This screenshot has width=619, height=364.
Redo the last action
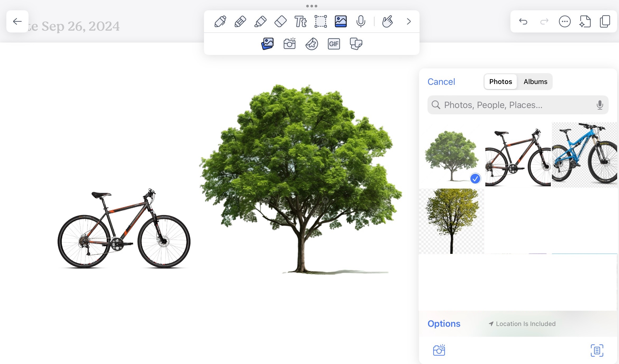click(x=544, y=21)
